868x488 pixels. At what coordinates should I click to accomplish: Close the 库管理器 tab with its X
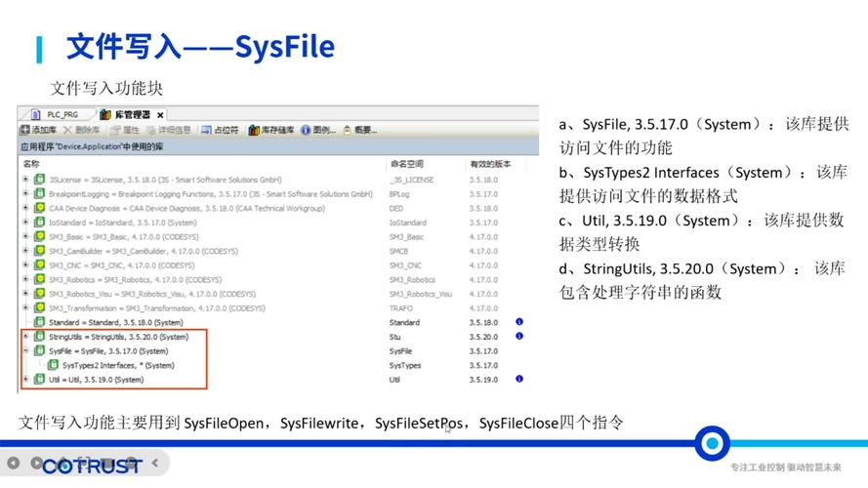[160, 115]
